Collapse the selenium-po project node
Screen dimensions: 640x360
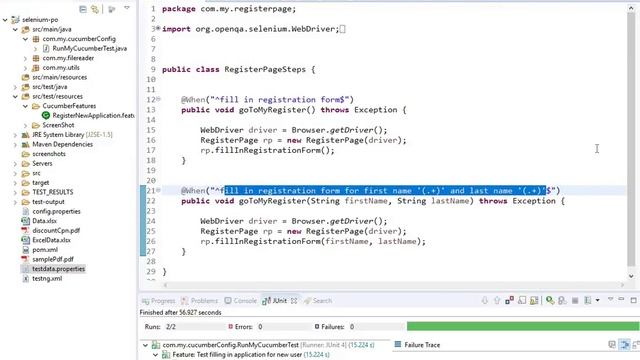tap(5, 20)
